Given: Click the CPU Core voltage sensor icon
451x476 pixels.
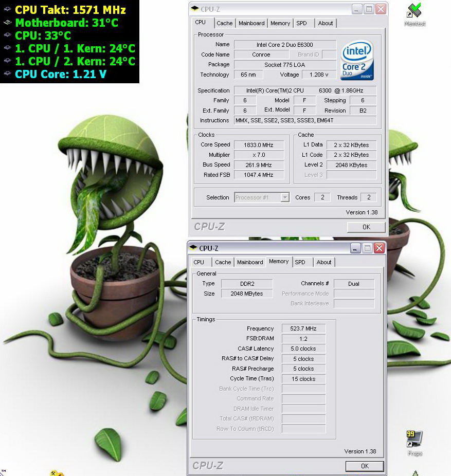Looking at the screenshot, I should 7,74.
